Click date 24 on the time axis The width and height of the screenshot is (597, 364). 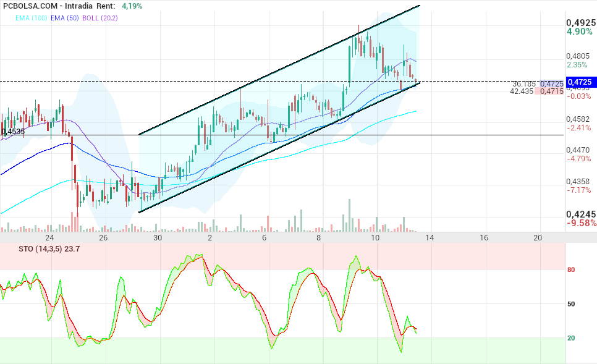pyautogui.click(x=49, y=238)
